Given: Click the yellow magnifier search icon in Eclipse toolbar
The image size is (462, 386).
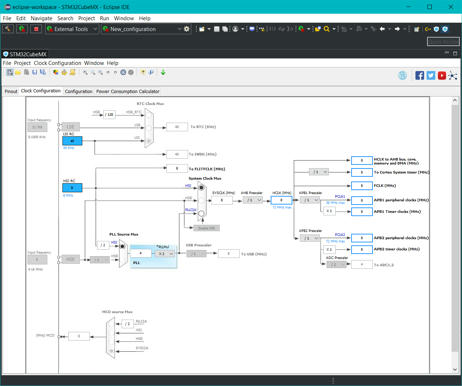Looking at the screenshot, I should pos(327,29).
